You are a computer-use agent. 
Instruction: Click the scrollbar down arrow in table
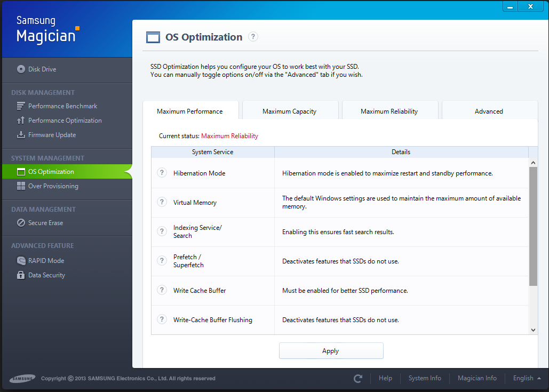click(x=534, y=330)
